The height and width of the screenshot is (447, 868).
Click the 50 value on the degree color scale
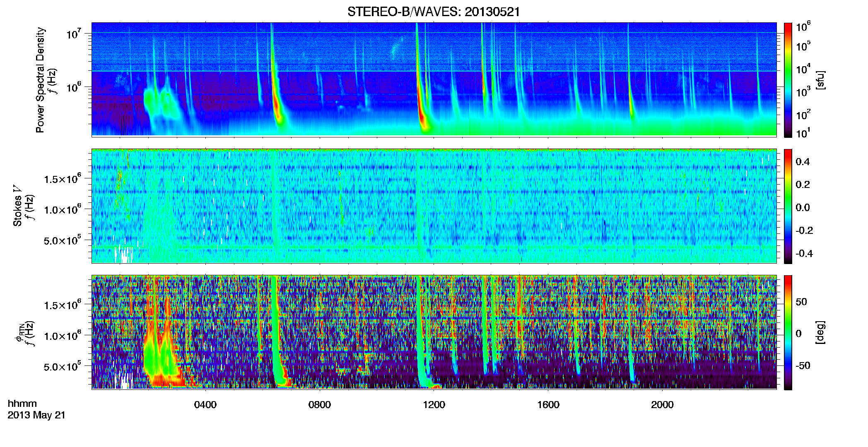click(801, 302)
